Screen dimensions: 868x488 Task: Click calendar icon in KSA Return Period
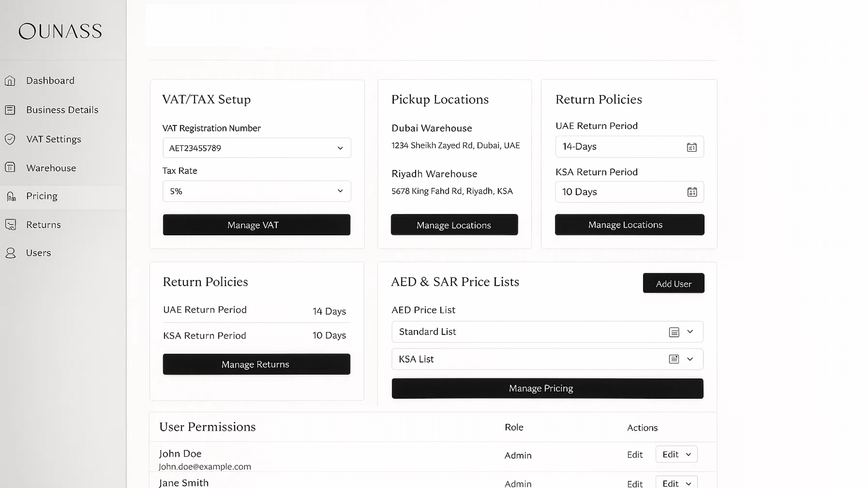(692, 192)
